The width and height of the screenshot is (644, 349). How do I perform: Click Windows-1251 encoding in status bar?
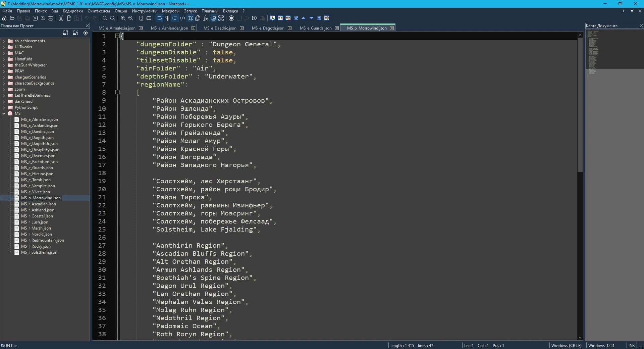click(x=601, y=345)
